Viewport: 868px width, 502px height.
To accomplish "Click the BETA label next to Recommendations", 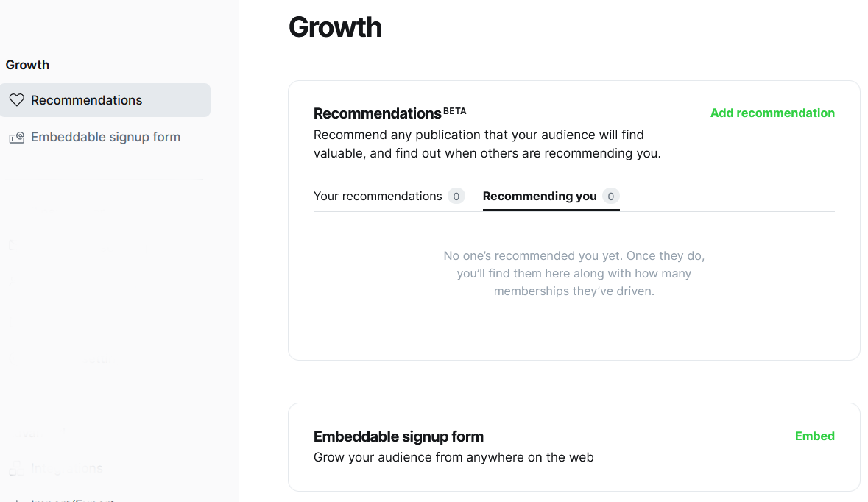I will (x=455, y=111).
